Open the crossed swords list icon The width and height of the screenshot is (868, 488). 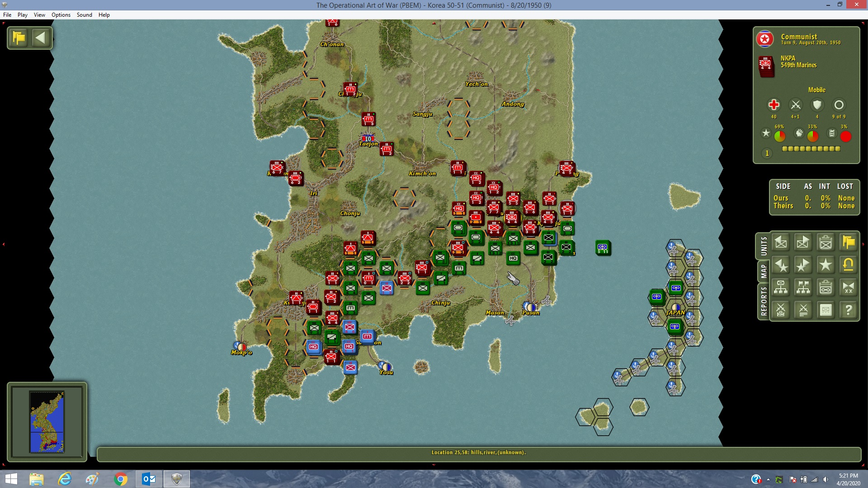803,310
